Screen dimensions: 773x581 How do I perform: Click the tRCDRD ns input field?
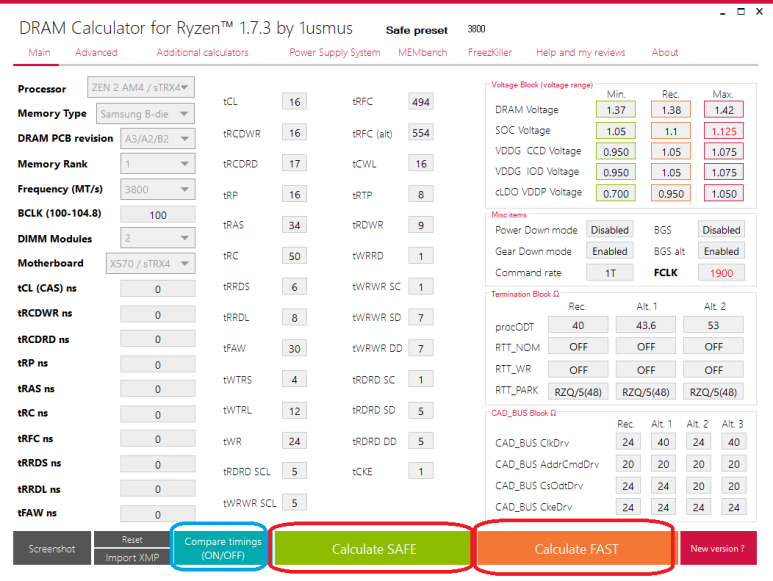point(158,339)
